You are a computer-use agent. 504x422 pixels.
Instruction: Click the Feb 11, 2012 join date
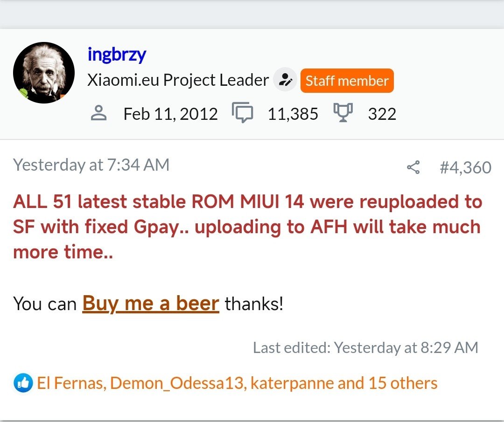pyautogui.click(x=170, y=114)
